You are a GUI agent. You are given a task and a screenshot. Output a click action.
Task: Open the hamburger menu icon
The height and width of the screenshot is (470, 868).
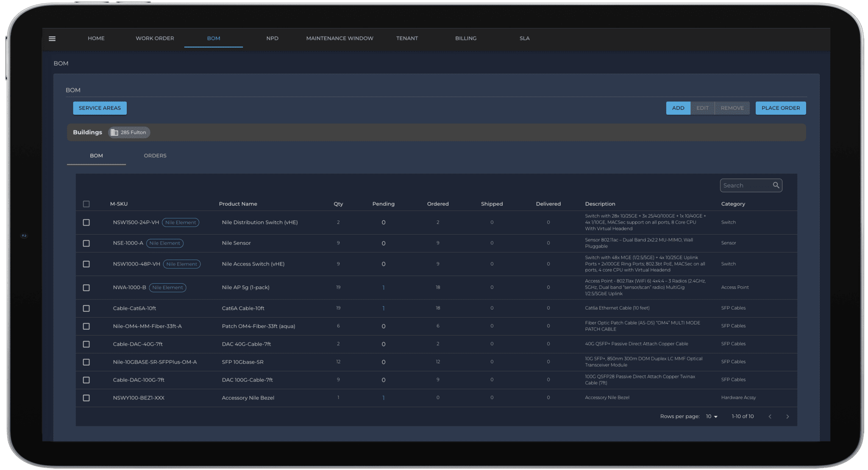tap(52, 39)
